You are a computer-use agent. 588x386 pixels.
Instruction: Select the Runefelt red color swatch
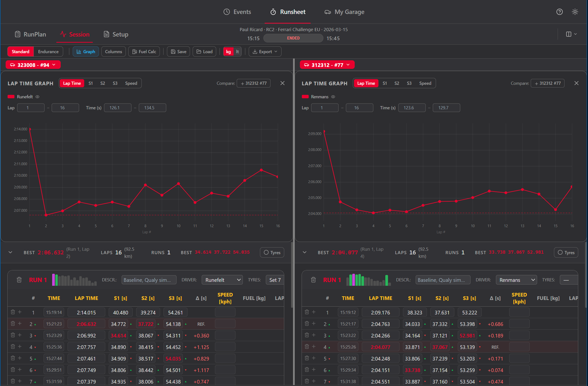11,96
